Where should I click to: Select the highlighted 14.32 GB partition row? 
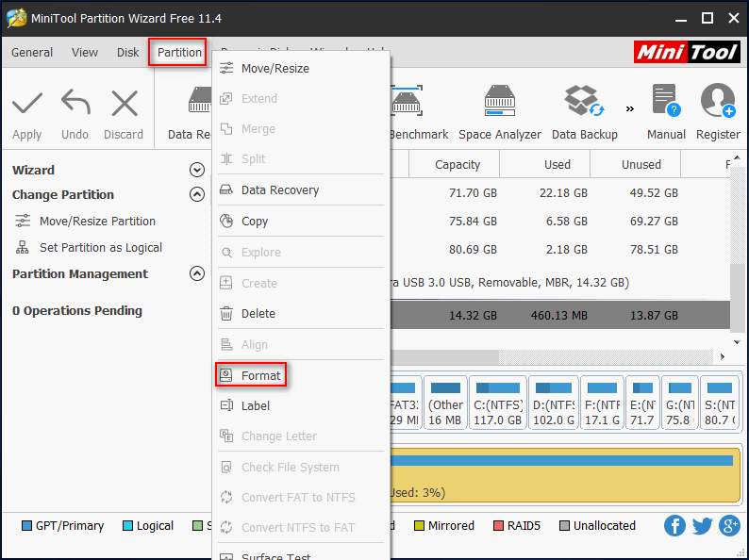click(560, 316)
